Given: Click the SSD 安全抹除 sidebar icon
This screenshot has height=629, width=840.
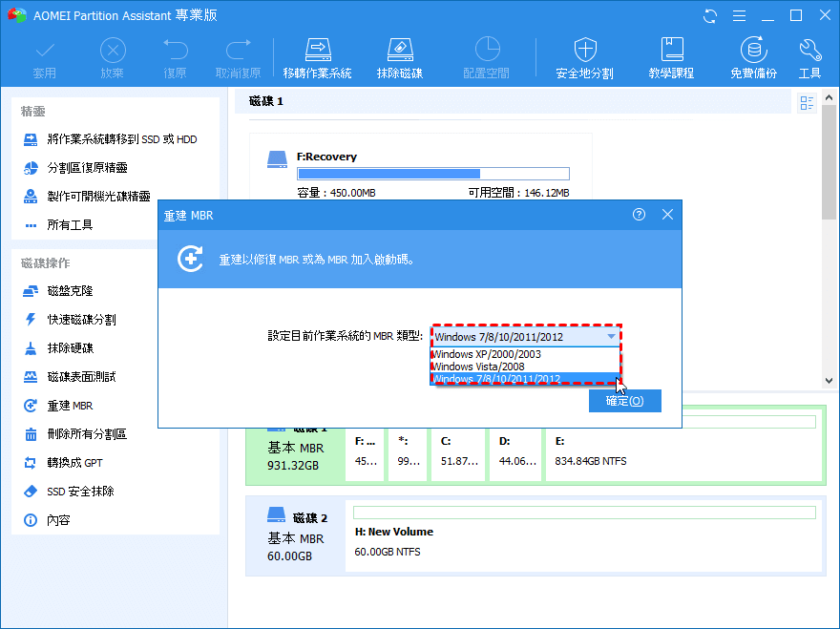Looking at the screenshot, I should coord(31,492).
